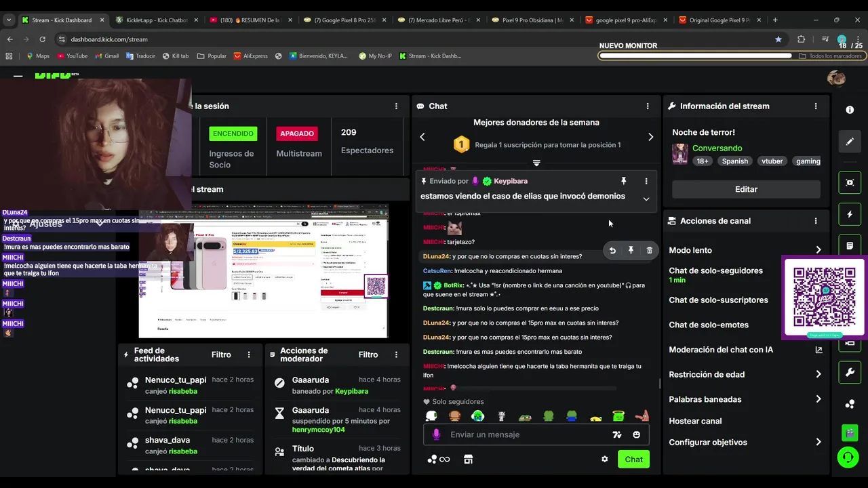Click the translate icon in message box
This screenshot has height=488, width=868.
(617, 434)
